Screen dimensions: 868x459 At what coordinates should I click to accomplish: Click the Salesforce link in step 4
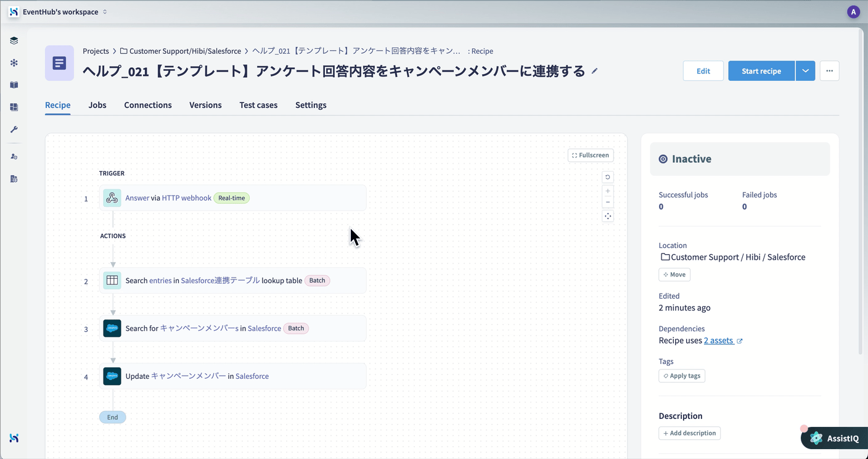(x=252, y=376)
